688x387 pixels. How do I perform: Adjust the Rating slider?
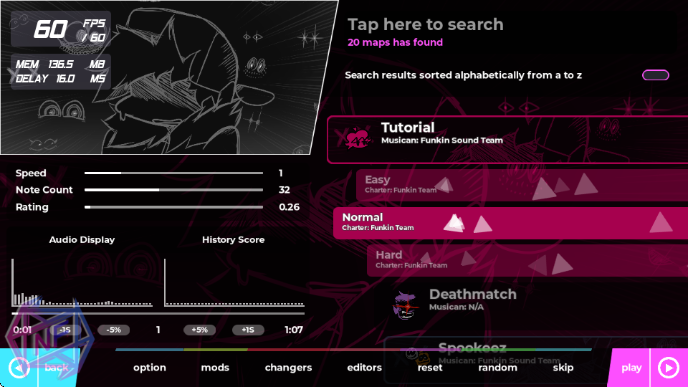coord(174,207)
